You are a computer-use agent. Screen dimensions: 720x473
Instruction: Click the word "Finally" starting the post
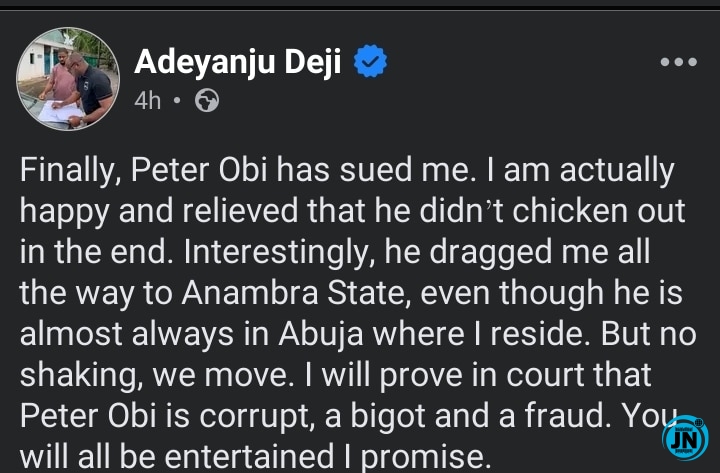pyautogui.click(x=65, y=171)
